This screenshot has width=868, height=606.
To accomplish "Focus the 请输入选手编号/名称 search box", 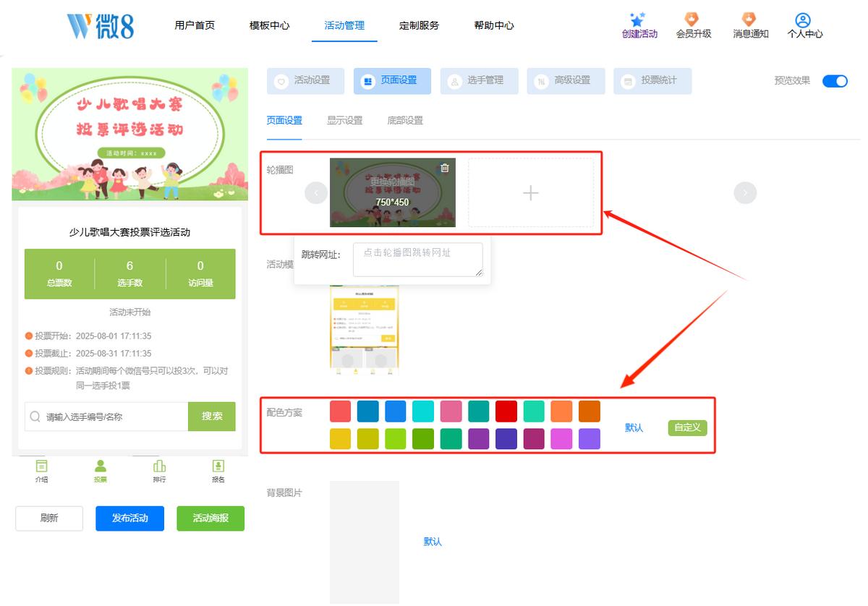I will tap(106, 417).
